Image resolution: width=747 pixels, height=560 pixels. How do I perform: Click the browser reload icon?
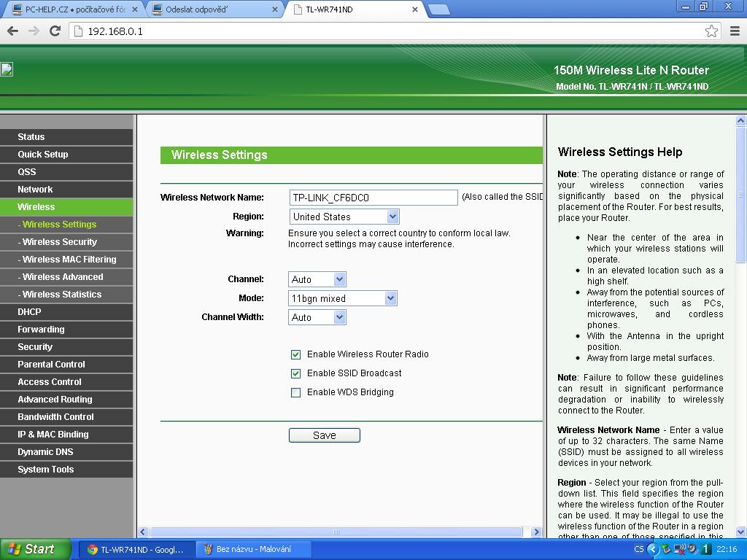(55, 31)
